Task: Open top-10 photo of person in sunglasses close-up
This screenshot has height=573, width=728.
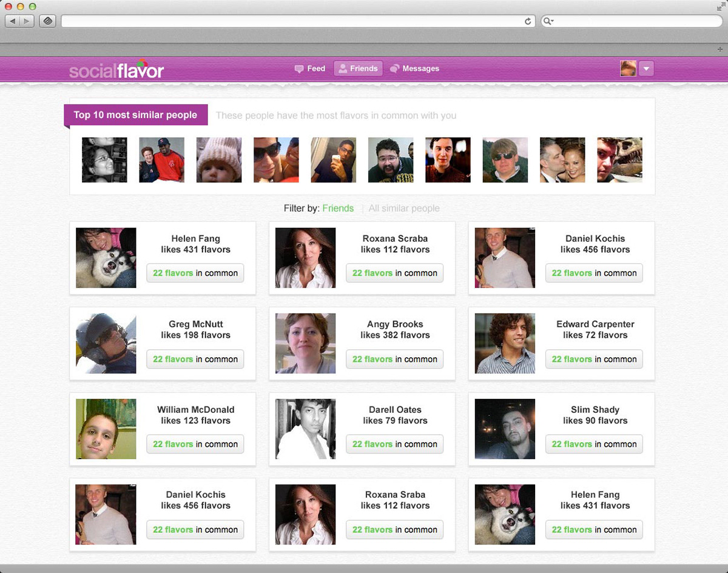Action: [276, 159]
